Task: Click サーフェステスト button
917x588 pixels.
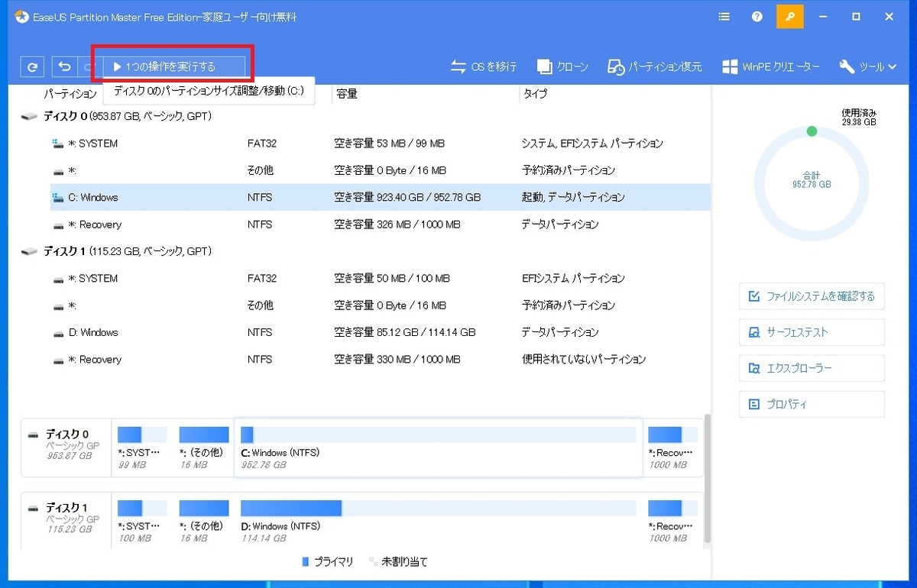Action: tap(812, 332)
